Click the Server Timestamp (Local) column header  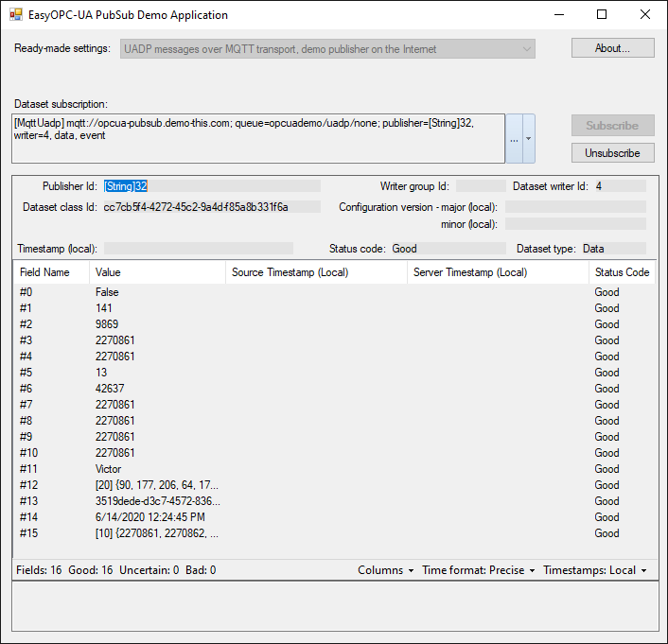[498, 272]
